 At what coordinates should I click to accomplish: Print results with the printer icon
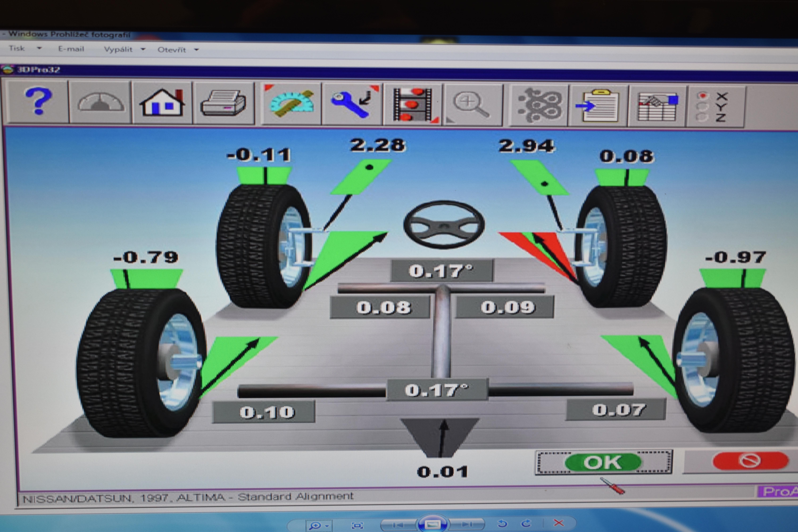(x=223, y=103)
